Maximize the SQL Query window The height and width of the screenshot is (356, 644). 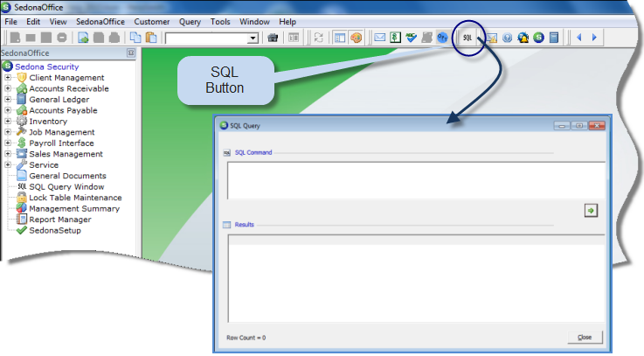tap(579, 126)
